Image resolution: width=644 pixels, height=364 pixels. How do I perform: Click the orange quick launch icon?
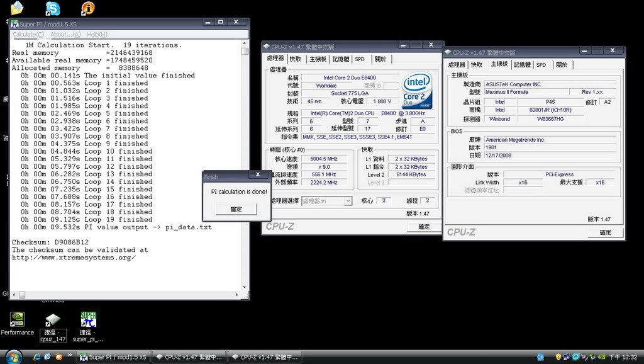tap(58, 357)
